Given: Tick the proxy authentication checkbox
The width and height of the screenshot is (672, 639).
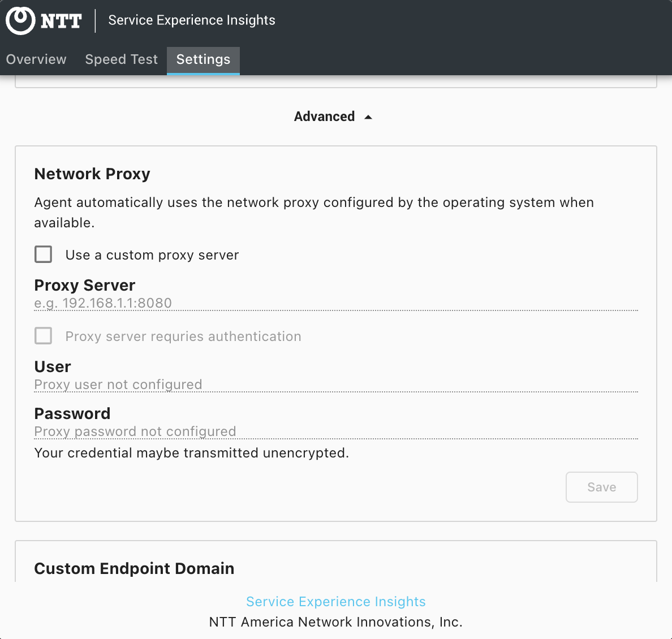Looking at the screenshot, I should (44, 336).
